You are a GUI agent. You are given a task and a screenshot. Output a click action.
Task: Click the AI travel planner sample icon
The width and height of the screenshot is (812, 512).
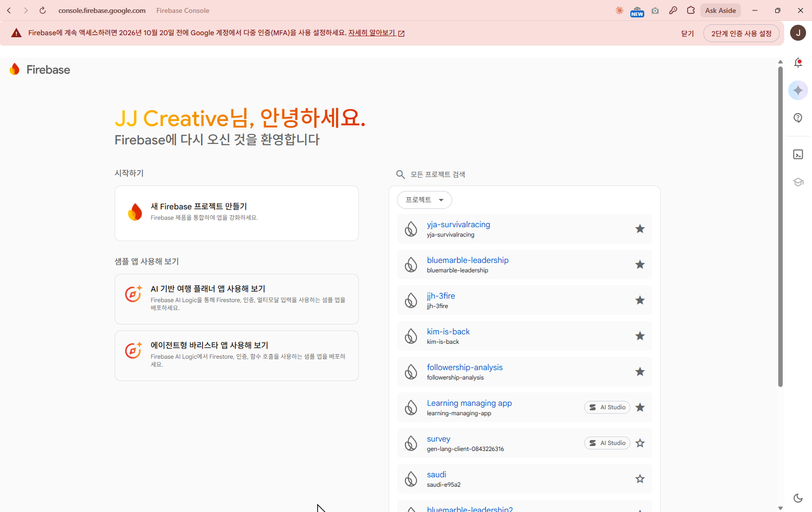[x=133, y=294]
